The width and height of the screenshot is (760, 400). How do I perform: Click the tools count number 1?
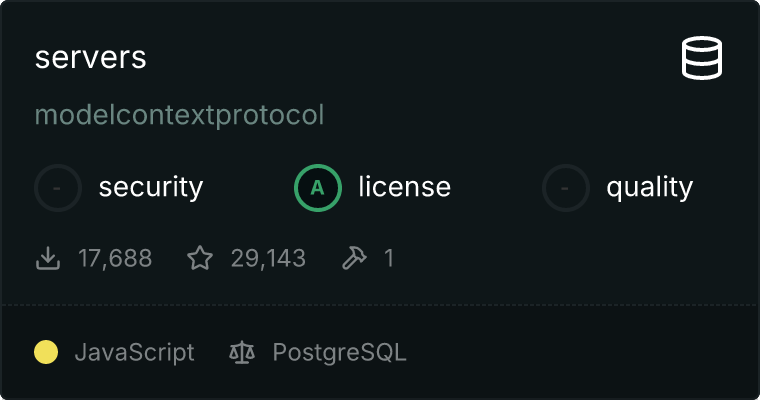click(389, 259)
